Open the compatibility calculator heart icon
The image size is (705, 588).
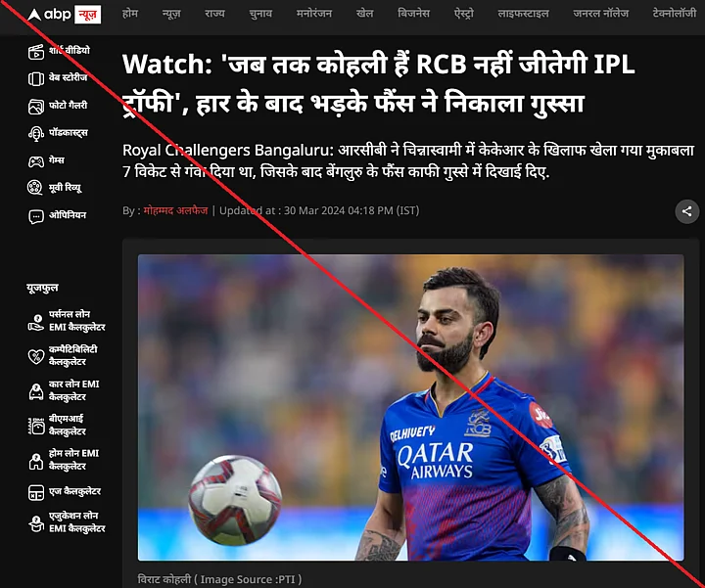pyautogui.click(x=36, y=357)
